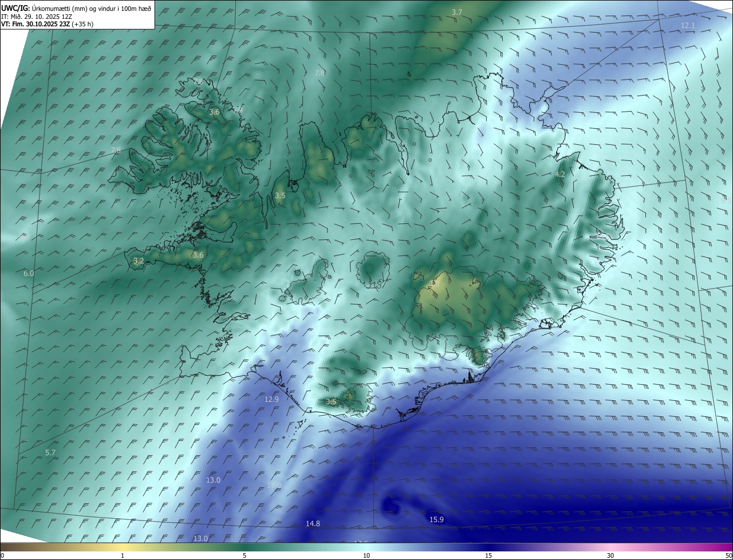Click the 12.9 precipitation value
Image resolution: width=733 pixels, height=560 pixels.
271,399
